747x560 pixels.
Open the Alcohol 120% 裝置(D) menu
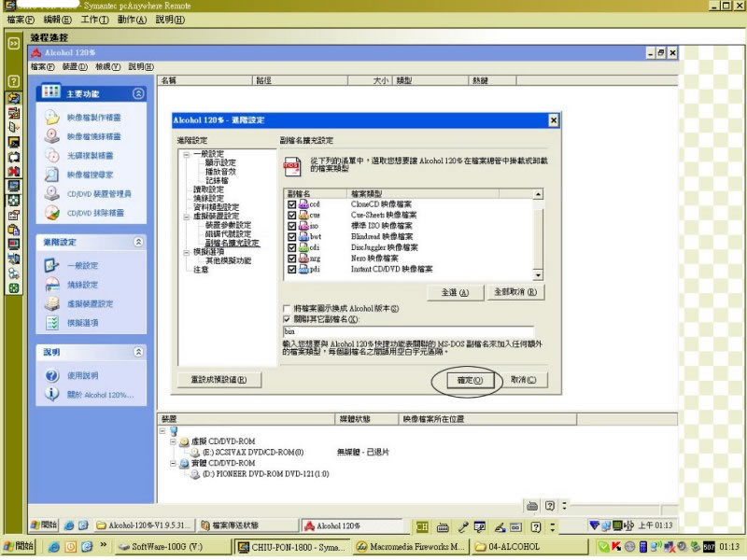click(x=75, y=66)
